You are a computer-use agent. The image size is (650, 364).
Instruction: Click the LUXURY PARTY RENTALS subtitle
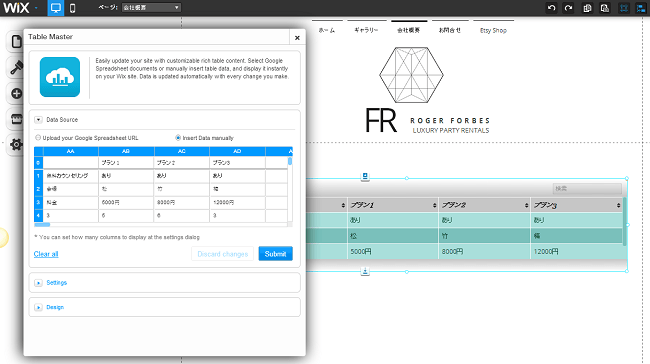pos(451,131)
